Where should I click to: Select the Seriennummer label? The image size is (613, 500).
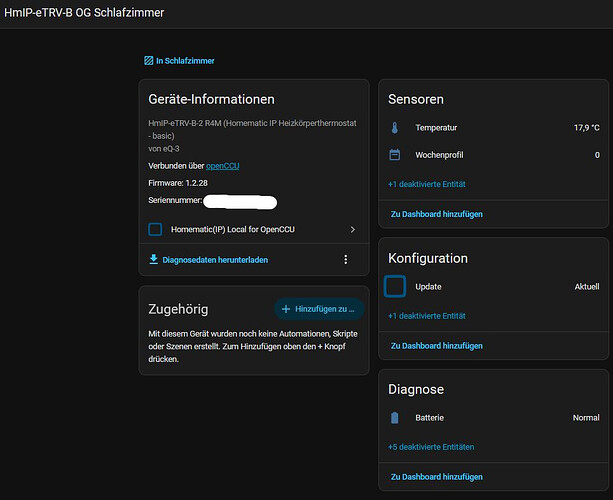pos(175,200)
